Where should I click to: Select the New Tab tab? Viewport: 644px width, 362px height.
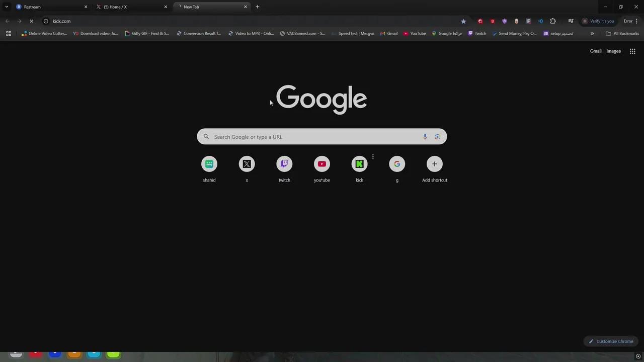tap(211, 7)
